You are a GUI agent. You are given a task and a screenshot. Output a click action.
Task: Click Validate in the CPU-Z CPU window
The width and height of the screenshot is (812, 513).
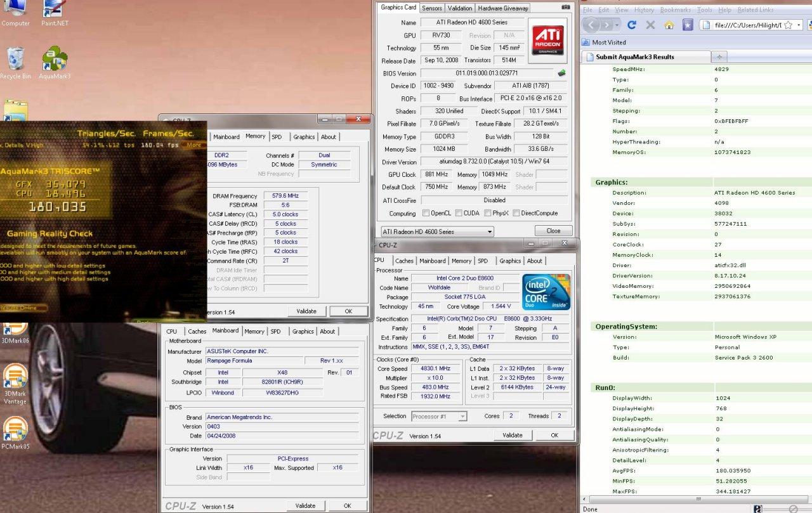point(513,435)
